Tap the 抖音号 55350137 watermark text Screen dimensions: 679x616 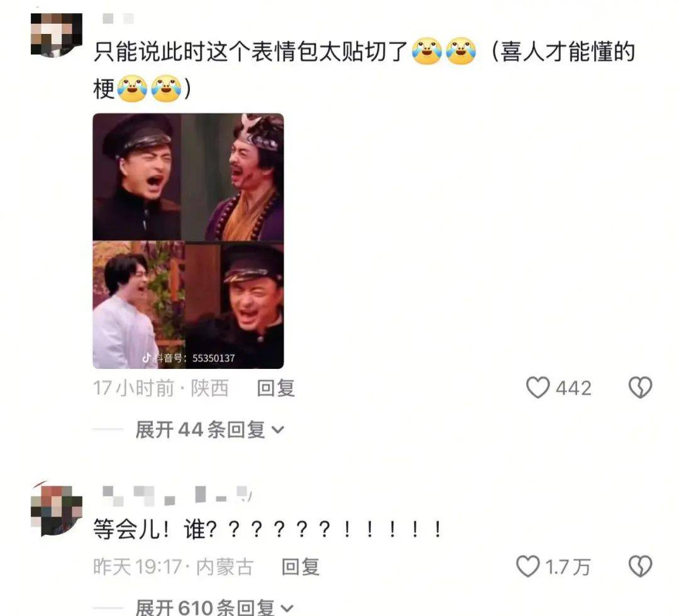(195, 358)
